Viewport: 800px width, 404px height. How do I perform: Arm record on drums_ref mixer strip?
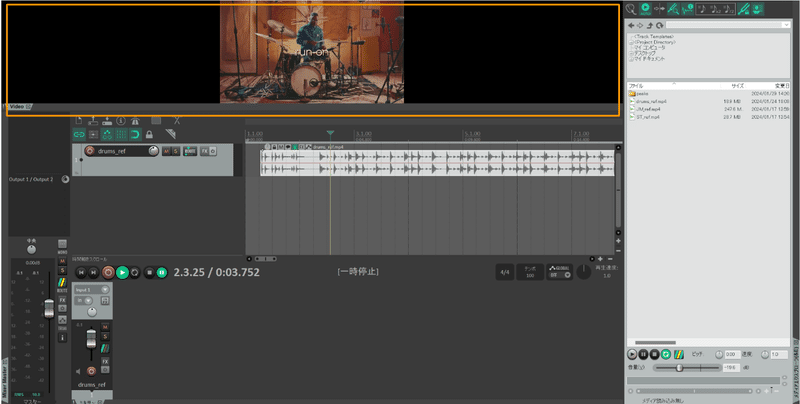tap(91, 371)
